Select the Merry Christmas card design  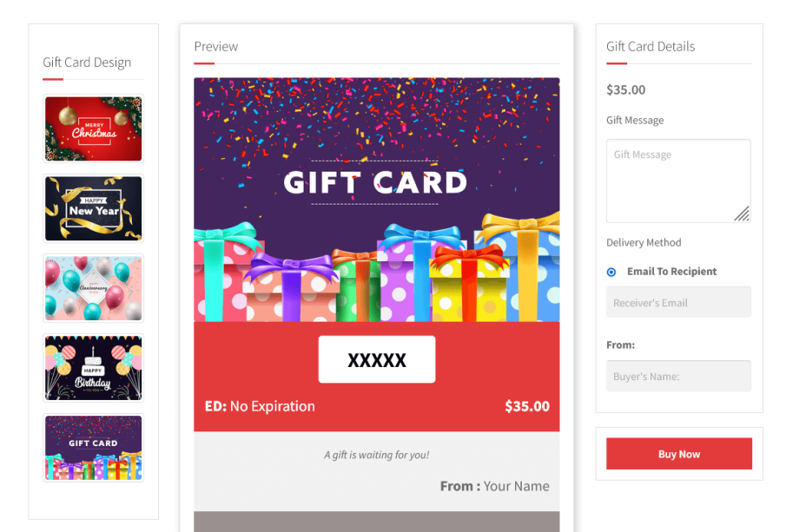[x=93, y=128]
